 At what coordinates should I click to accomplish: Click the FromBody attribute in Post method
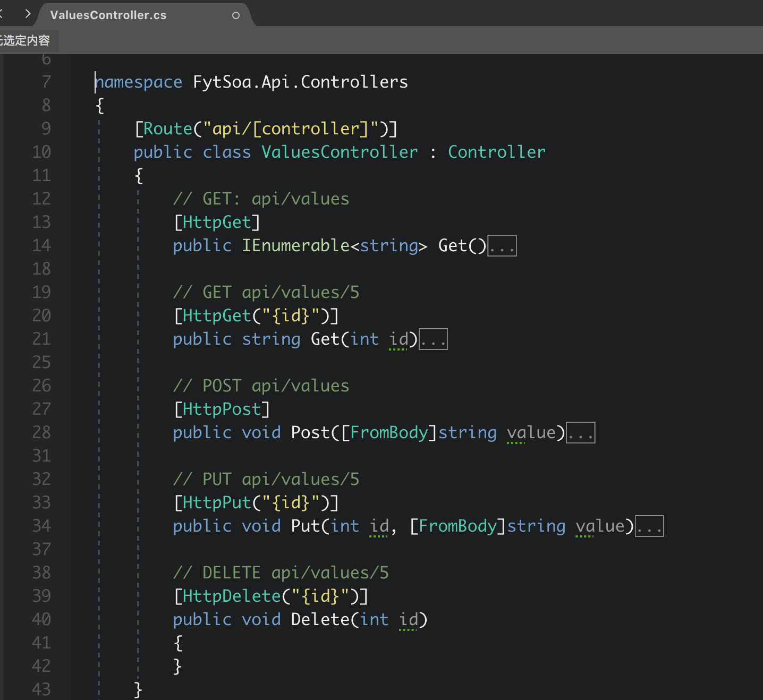pos(389,433)
